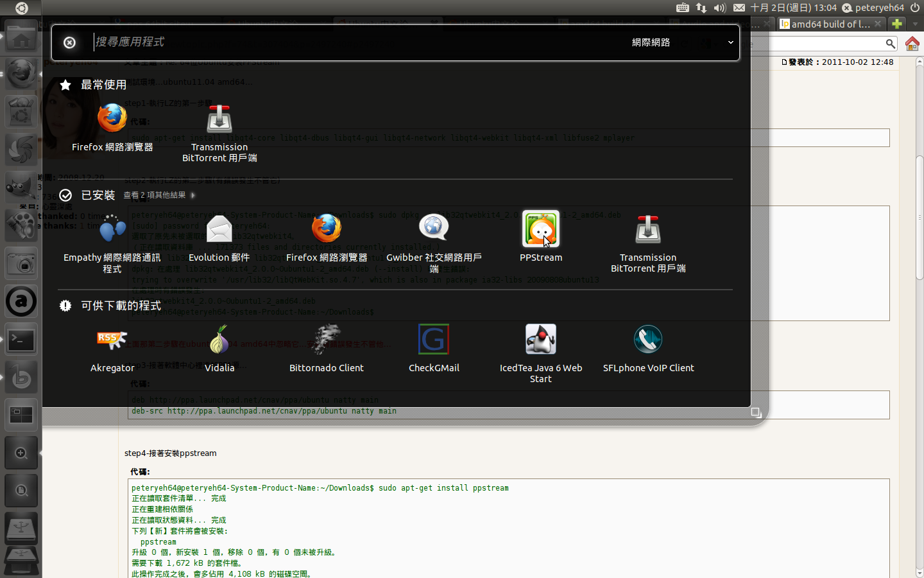The width and height of the screenshot is (924, 578).
Task: Launch Banshee media player from launcher
Action: 21,378
